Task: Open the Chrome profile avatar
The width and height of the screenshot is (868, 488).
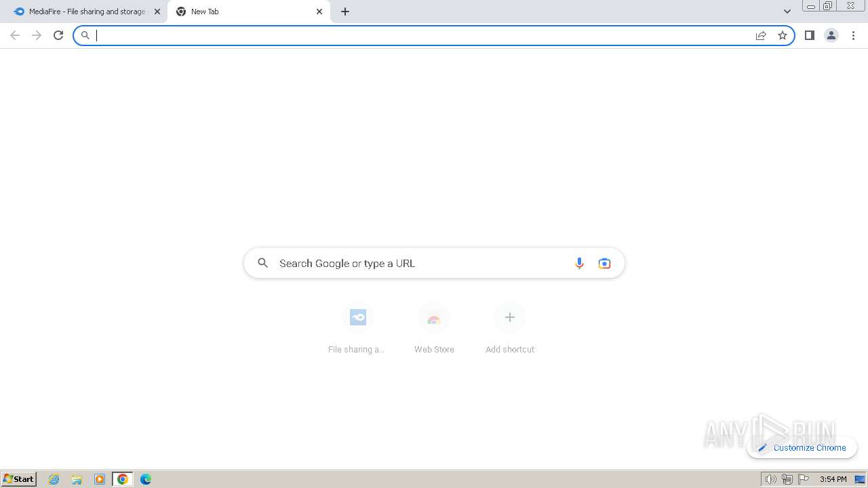Action: [x=831, y=35]
